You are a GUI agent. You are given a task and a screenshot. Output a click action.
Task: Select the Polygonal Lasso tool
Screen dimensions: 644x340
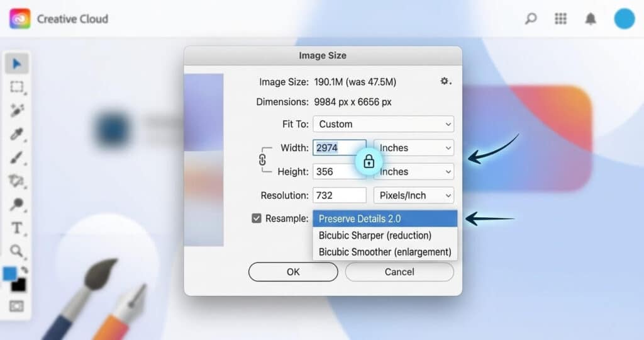pos(16,181)
